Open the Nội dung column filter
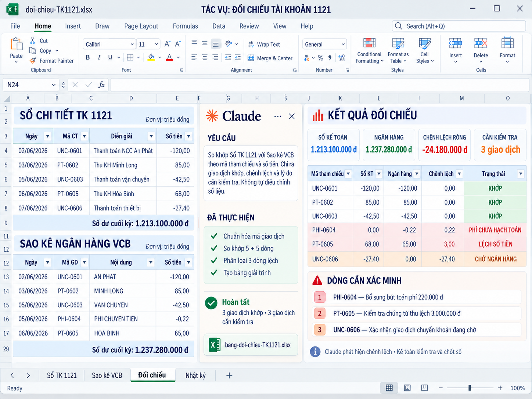This screenshot has height=399, width=532. point(151,262)
